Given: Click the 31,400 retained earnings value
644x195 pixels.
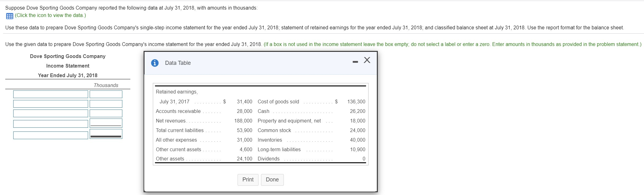Looking at the screenshot, I should tap(244, 102).
